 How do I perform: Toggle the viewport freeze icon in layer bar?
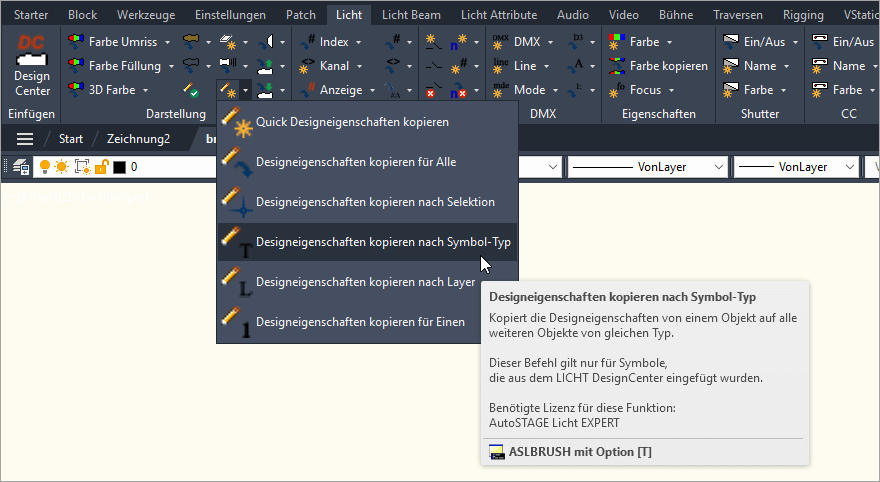point(82,167)
